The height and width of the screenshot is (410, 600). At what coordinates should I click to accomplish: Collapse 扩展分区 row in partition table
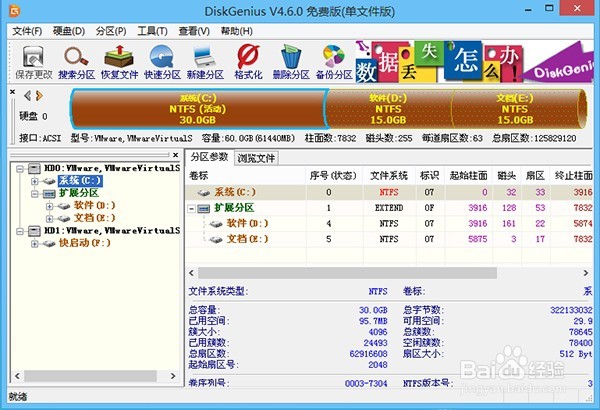[191, 209]
